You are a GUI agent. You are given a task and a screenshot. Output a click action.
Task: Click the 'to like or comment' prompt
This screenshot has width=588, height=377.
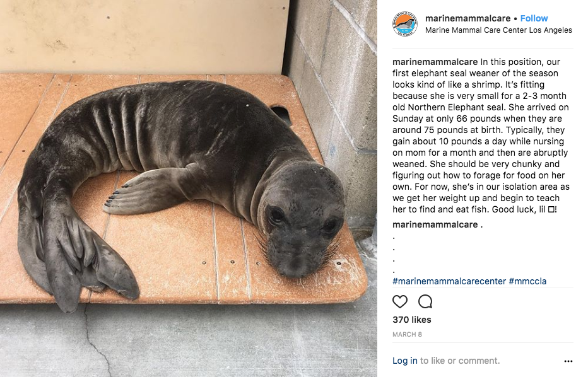tap(460, 361)
